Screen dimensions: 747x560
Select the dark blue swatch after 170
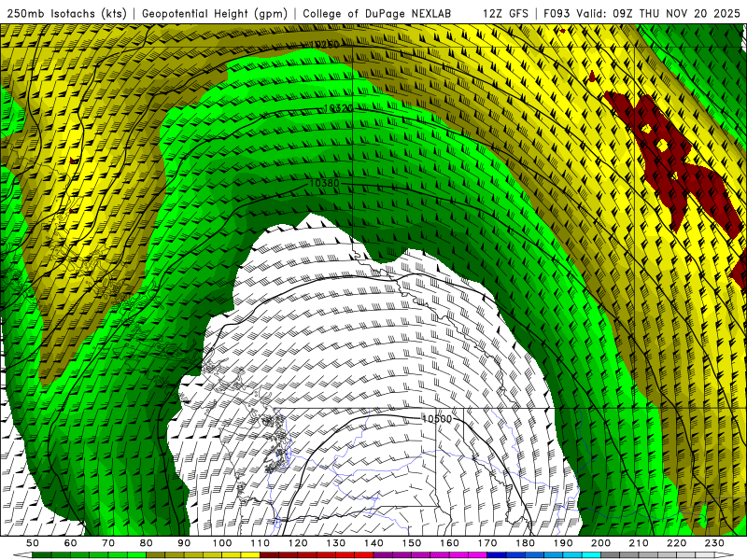(x=497, y=555)
